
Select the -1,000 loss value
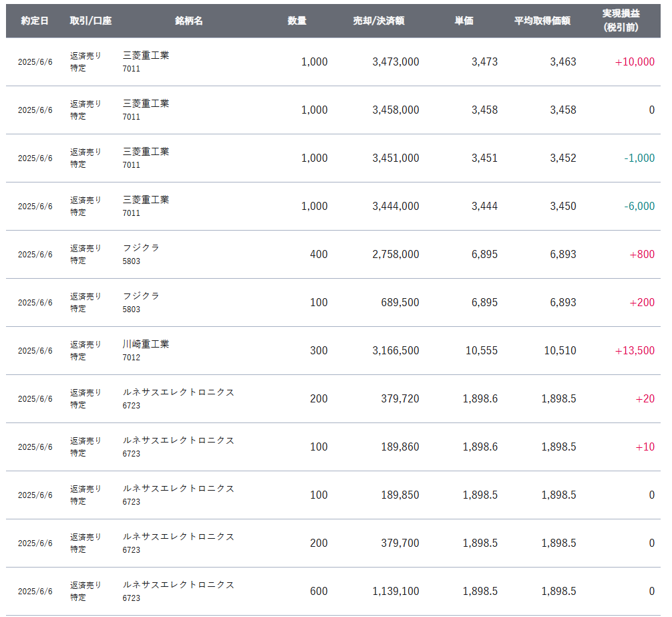tap(639, 158)
